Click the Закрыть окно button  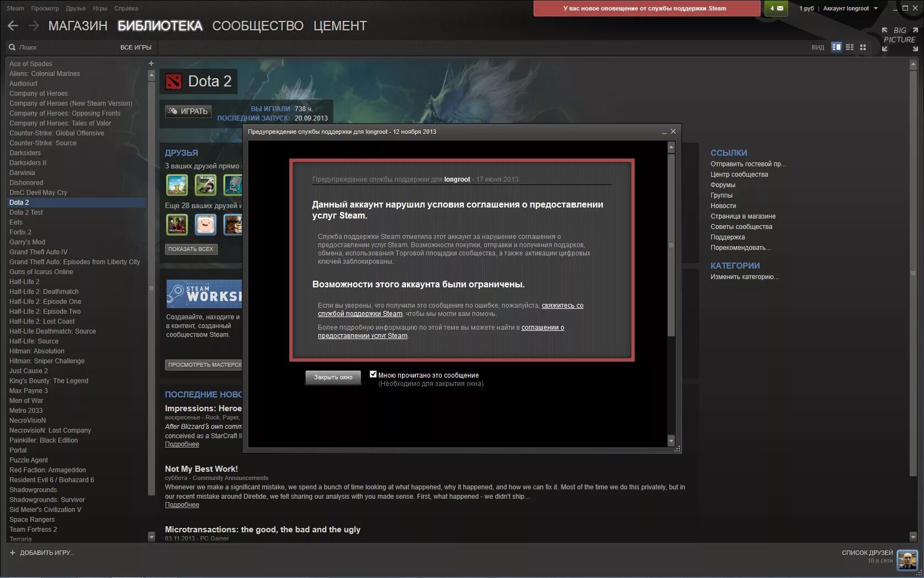click(332, 378)
